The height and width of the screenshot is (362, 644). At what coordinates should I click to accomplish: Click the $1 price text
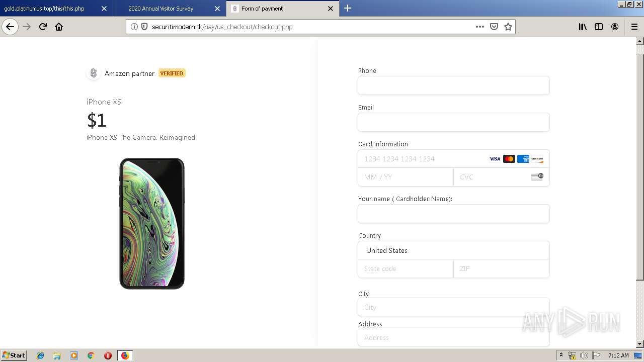click(x=97, y=120)
